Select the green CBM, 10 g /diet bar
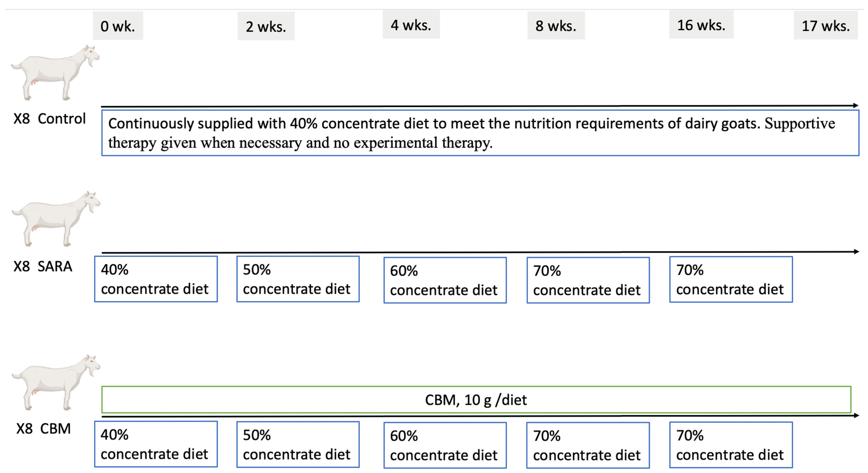Image resolution: width=868 pixels, height=473 pixels. 476,400
